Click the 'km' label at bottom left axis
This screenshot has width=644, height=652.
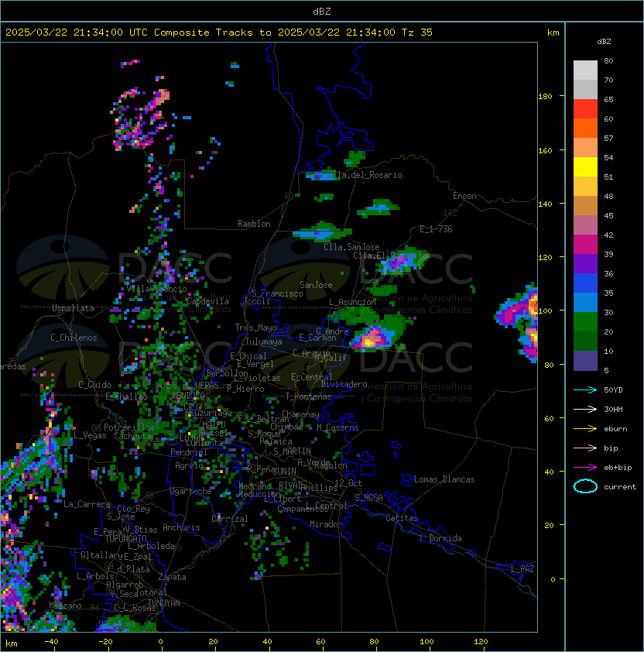click(x=12, y=643)
